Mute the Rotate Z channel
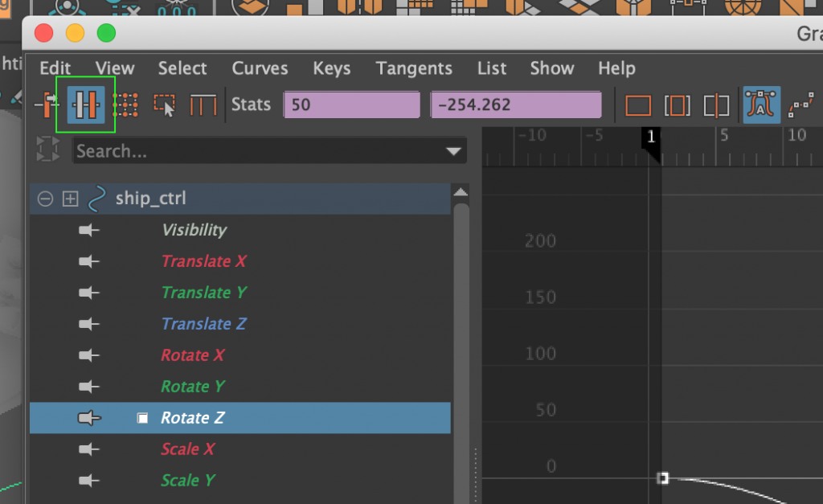Screen dimensions: 823x504 [90, 417]
